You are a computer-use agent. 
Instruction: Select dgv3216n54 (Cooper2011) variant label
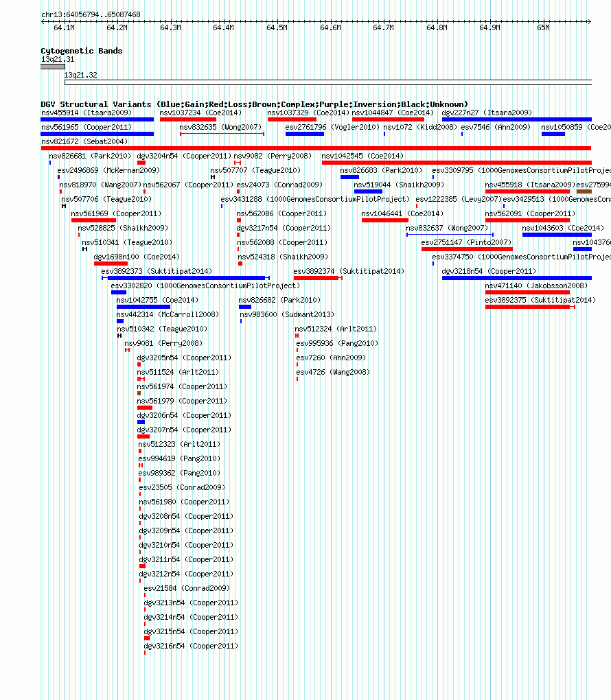click(x=191, y=646)
